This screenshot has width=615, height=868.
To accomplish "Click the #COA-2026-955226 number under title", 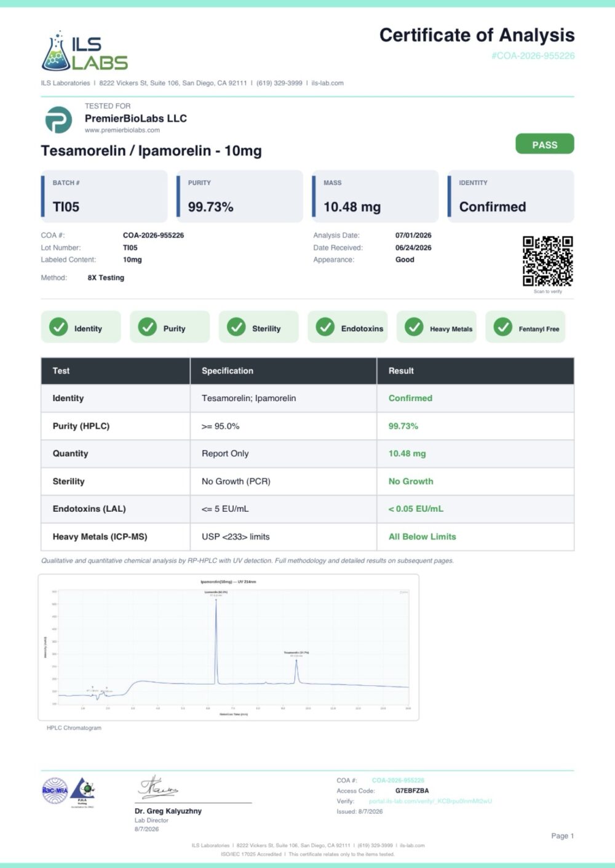I will tap(533, 56).
